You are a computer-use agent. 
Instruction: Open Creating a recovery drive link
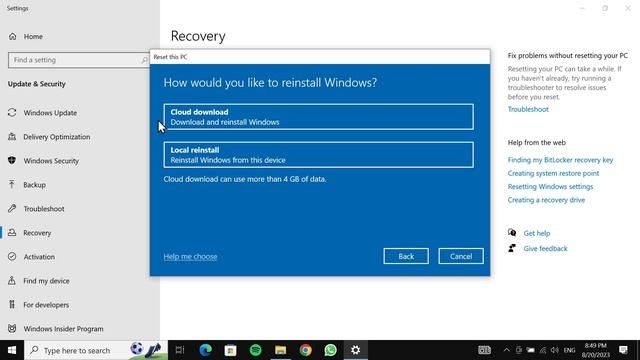click(546, 200)
